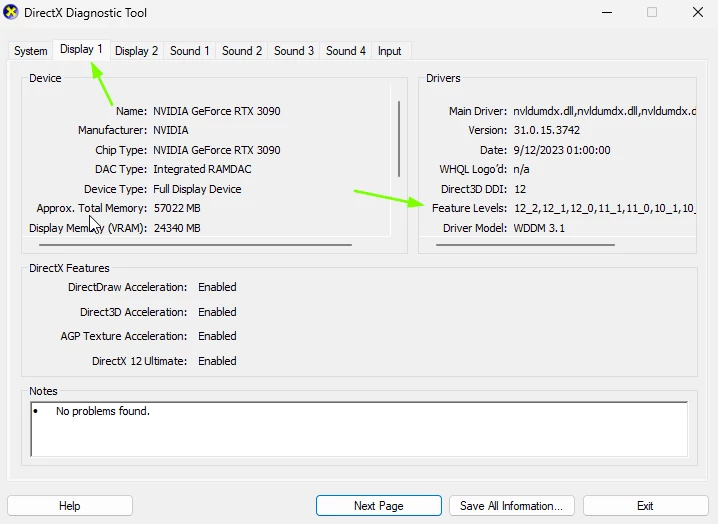Go to the Sound 2 tab
Image resolution: width=718 pixels, height=524 pixels.
pyautogui.click(x=242, y=51)
